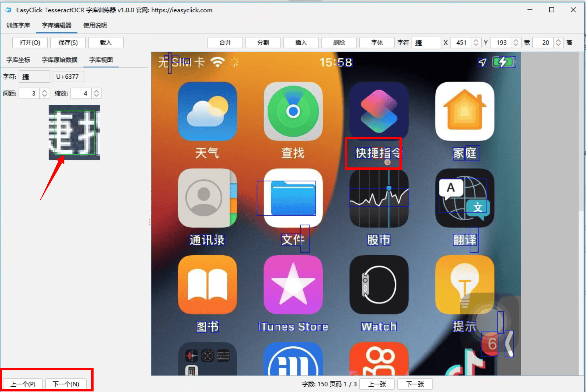Click 上一张 previous page button

coord(377,384)
